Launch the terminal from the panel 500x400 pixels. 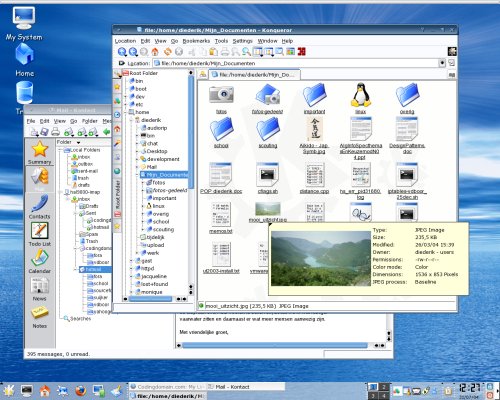pos(27,391)
